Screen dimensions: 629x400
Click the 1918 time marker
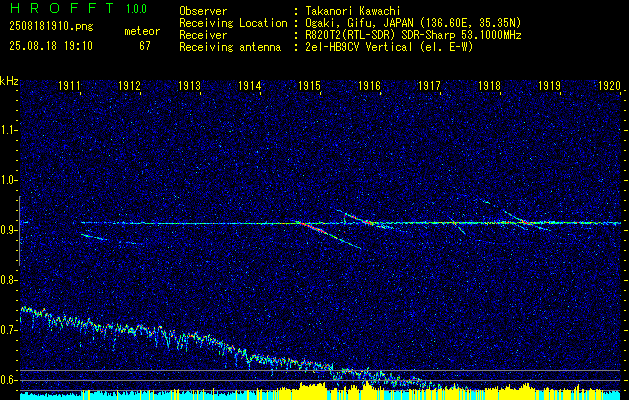click(490, 86)
